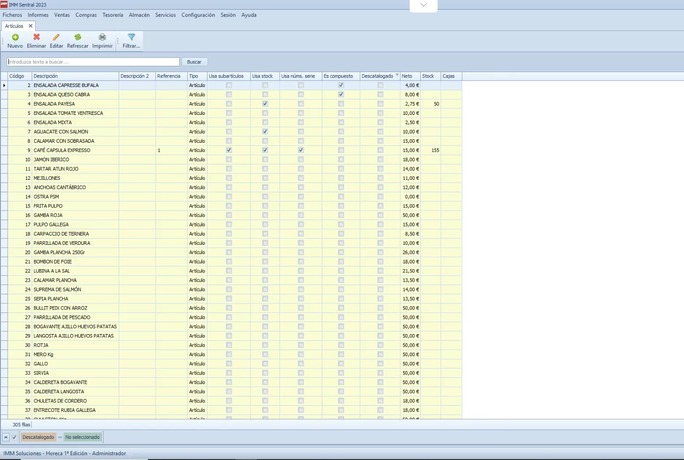Click the Imprimir printer icon
The height and width of the screenshot is (460, 684).
pyautogui.click(x=102, y=38)
